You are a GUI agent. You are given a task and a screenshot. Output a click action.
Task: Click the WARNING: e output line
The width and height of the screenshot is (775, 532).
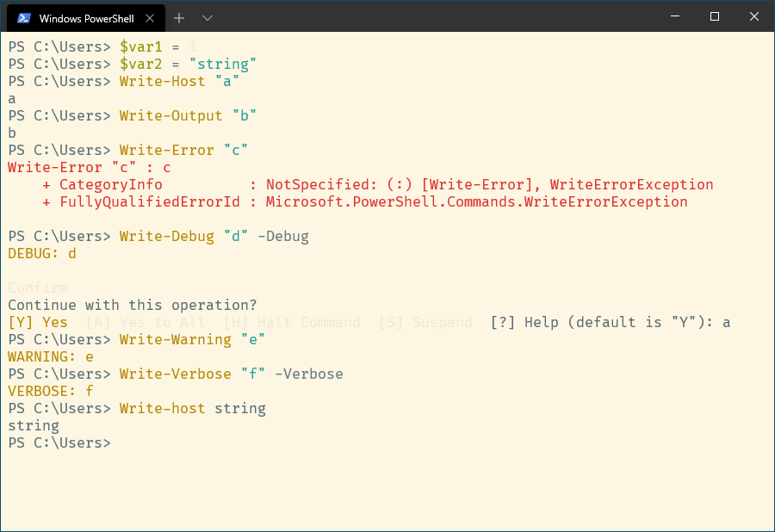click(51, 357)
